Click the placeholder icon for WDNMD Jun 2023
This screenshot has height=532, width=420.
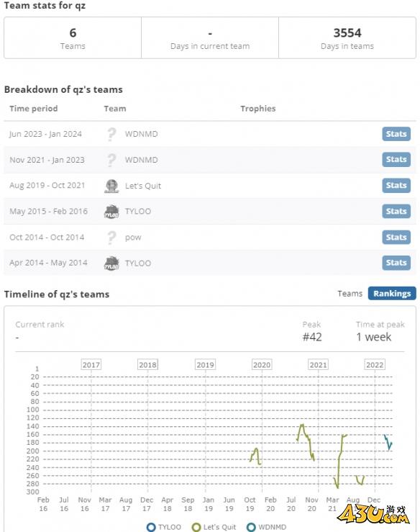[x=111, y=134]
